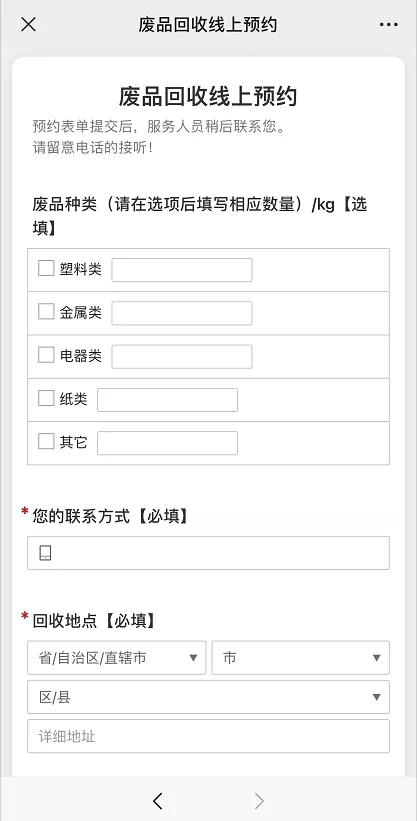This screenshot has height=821, width=417.
Task: Select the 电器类 quantity field
Action: 182,357
